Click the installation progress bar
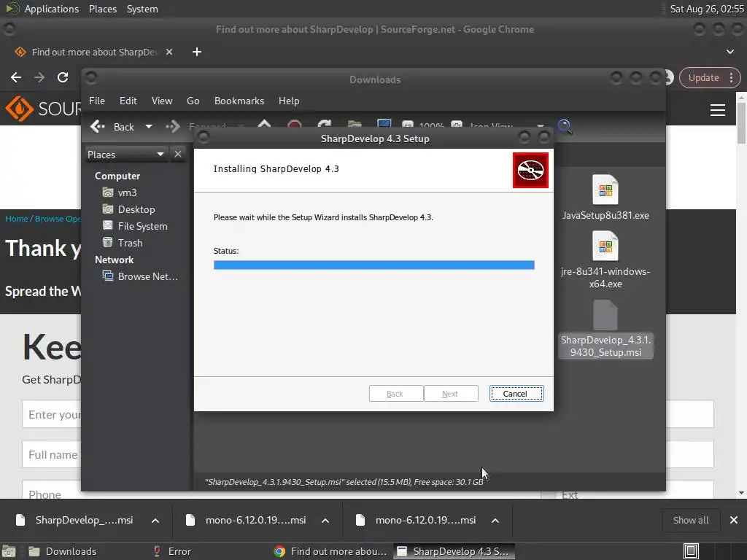The height and width of the screenshot is (560, 747). coord(374,265)
